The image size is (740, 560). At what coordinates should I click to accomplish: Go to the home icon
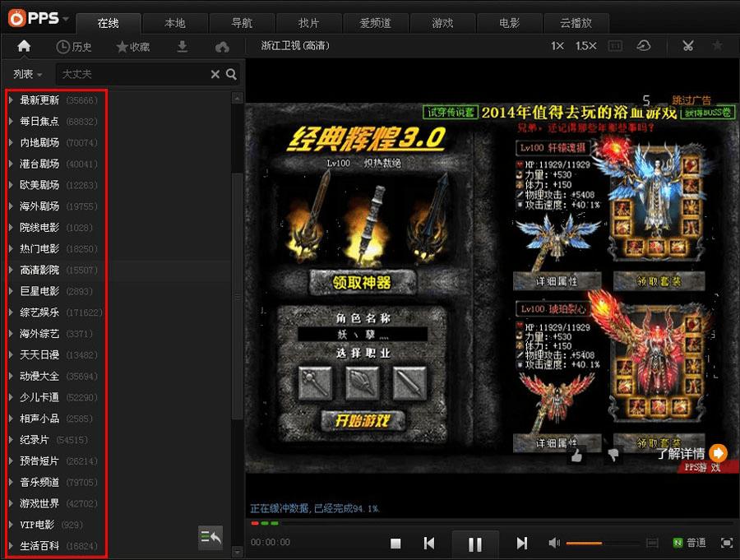24,46
